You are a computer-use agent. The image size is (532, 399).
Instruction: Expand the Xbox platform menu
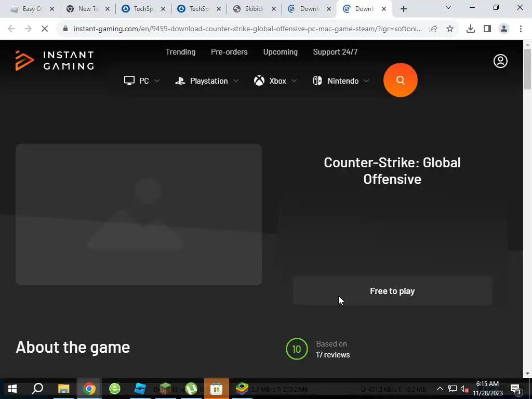coord(275,81)
